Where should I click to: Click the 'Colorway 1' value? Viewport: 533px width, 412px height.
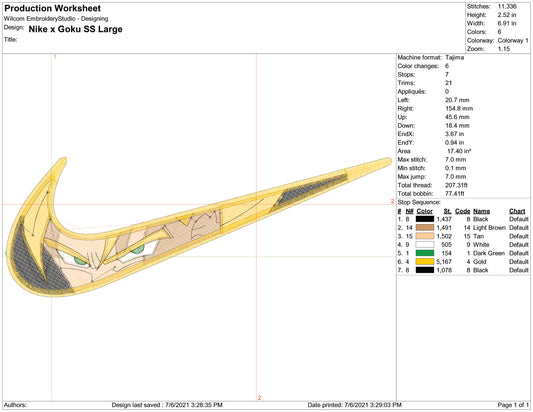point(513,40)
